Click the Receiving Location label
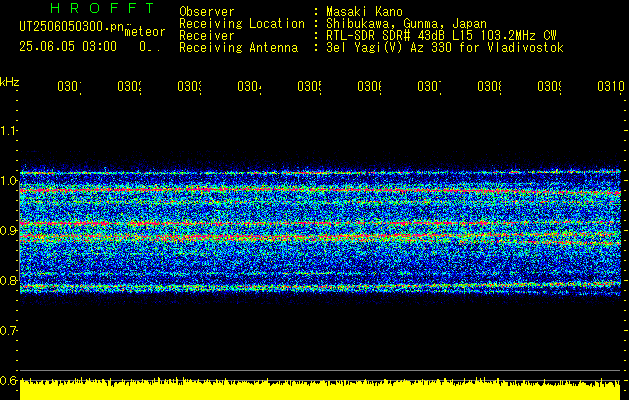 (x=242, y=24)
